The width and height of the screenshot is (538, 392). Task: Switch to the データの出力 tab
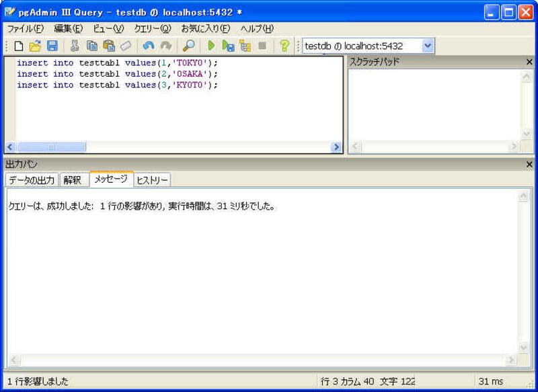(32, 180)
